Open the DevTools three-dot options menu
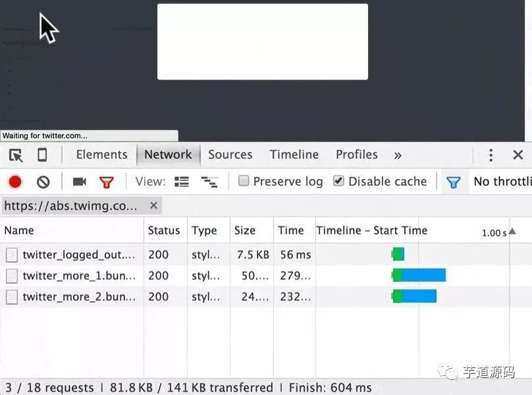The width and height of the screenshot is (532, 395). [491, 155]
